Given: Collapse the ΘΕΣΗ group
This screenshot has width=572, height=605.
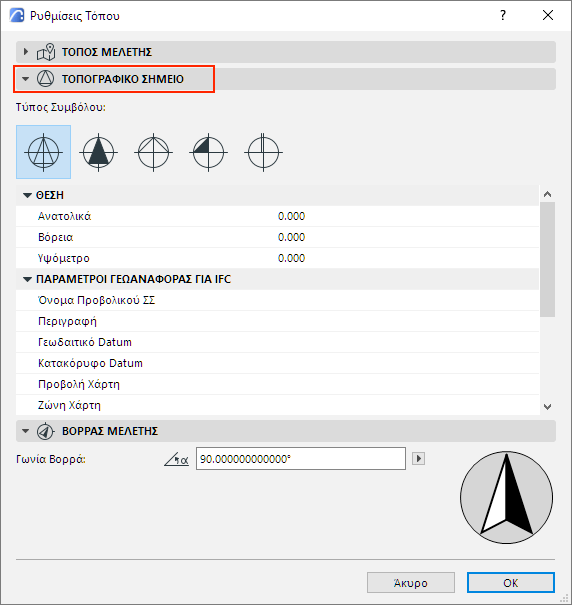Looking at the screenshot, I should click(27, 195).
